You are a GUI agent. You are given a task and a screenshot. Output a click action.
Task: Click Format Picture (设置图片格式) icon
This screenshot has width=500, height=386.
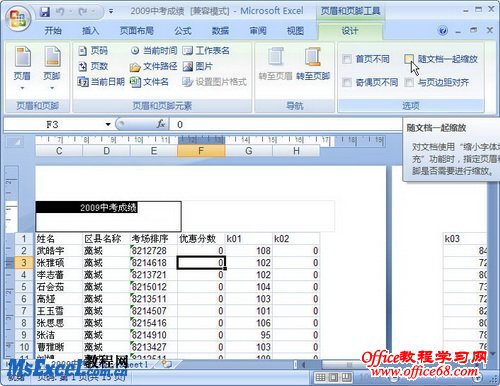point(215,82)
